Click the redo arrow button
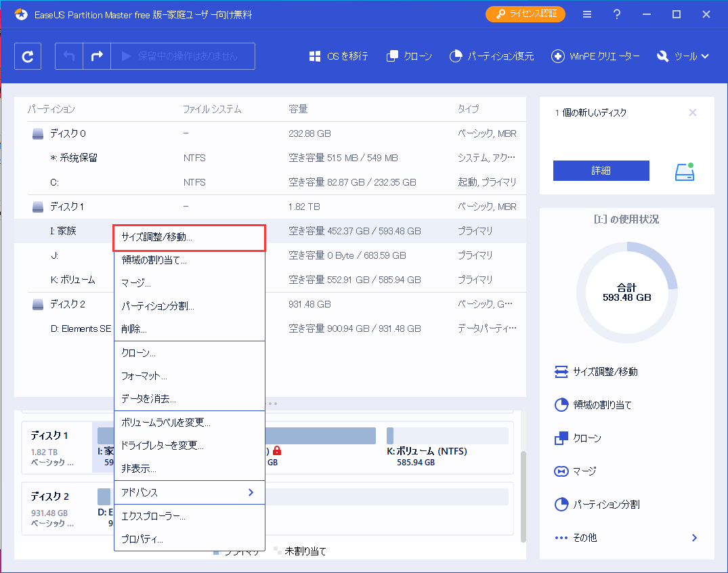728x573 pixels. pyautogui.click(x=97, y=56)
